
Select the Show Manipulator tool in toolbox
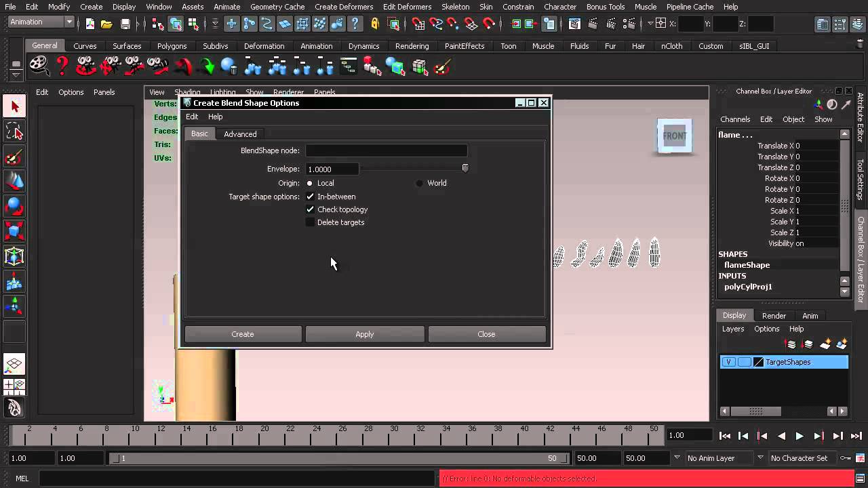click(x=14, y=306)
